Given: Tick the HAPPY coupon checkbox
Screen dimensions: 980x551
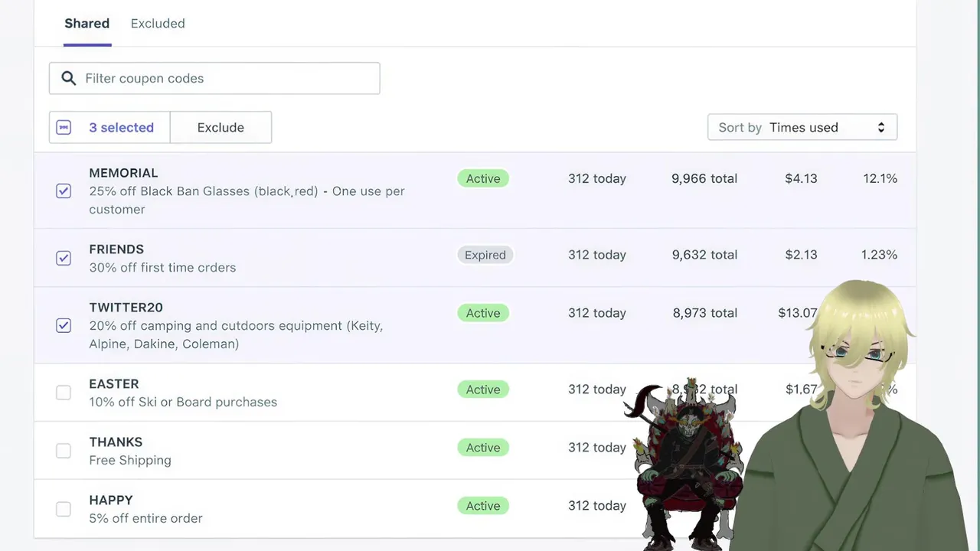Looking at the screenshot, I should [x=64, y=509].
